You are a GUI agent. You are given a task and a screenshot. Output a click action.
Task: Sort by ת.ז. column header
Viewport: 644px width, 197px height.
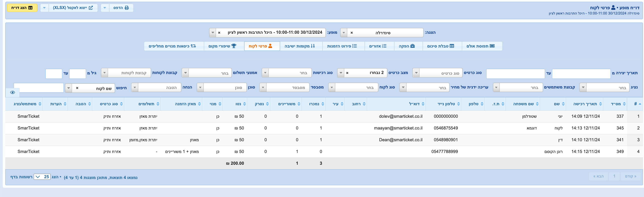[x=495, y=104]
